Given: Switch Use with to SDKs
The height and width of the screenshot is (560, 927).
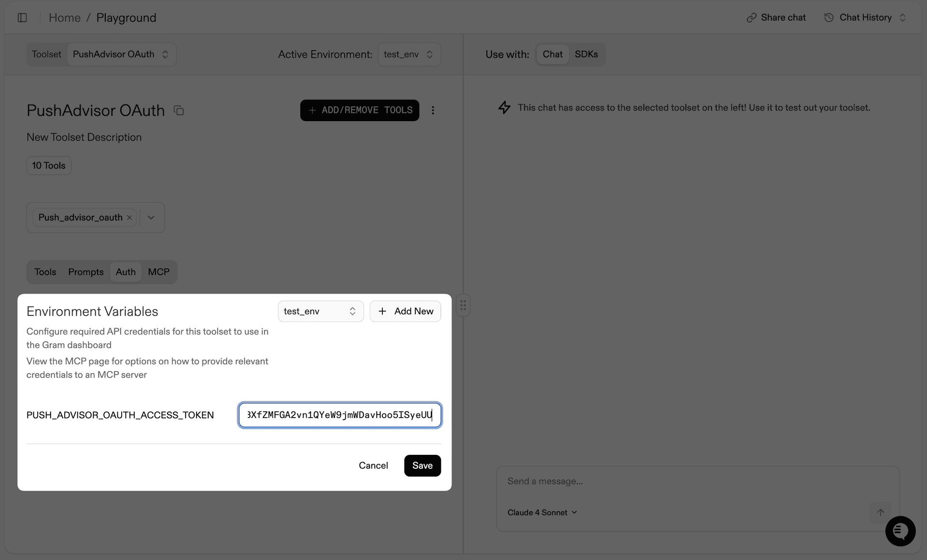Looking at the screenshot, I should coord(586,54).
